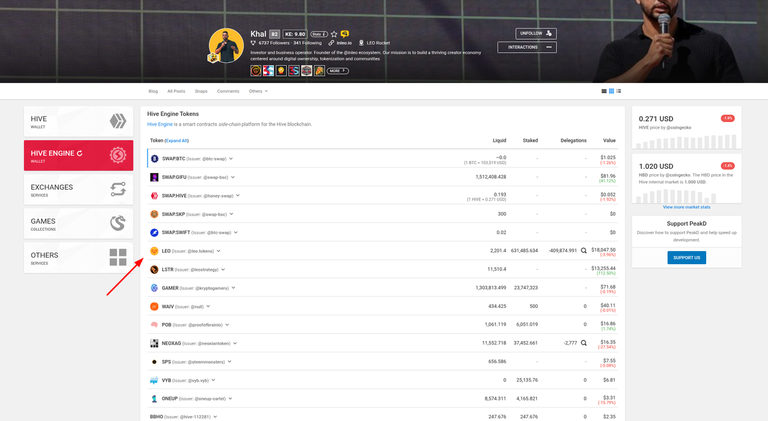Select the HIVE ENGINE wallet sidebar item

(78, 156)
